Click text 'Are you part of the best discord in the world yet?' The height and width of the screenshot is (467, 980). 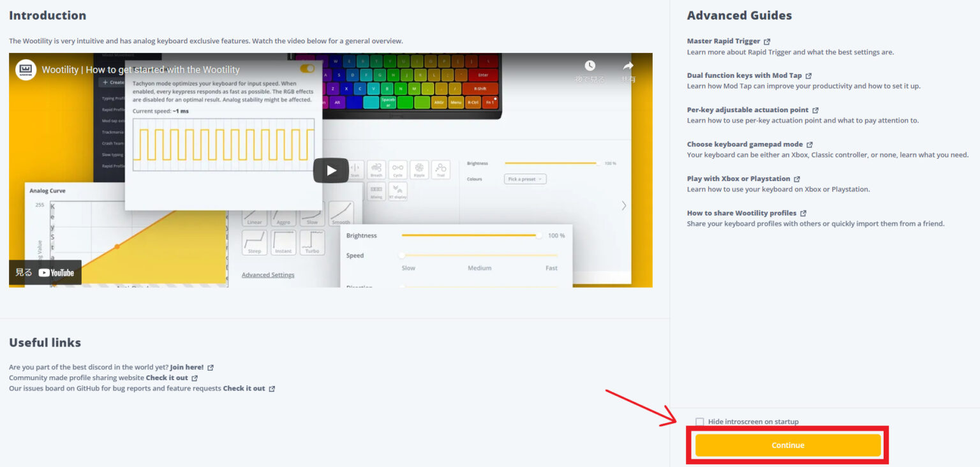click(89, 367)
